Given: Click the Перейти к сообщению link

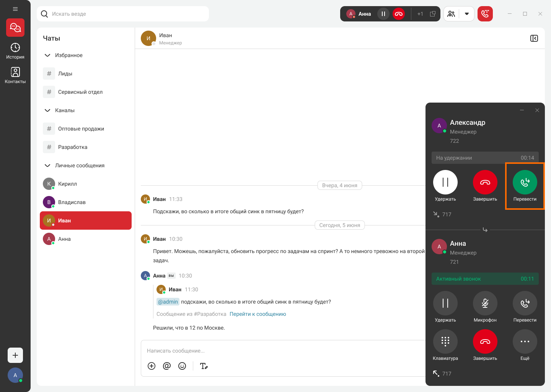Looking at the screenshot, I should click(258, 314).
